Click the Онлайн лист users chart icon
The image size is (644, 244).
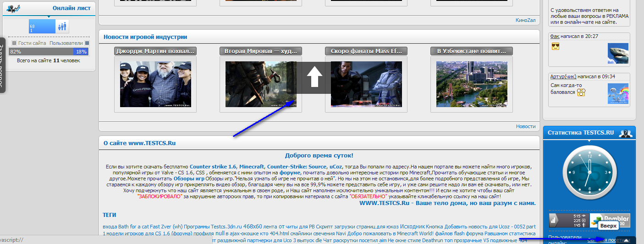13,8
